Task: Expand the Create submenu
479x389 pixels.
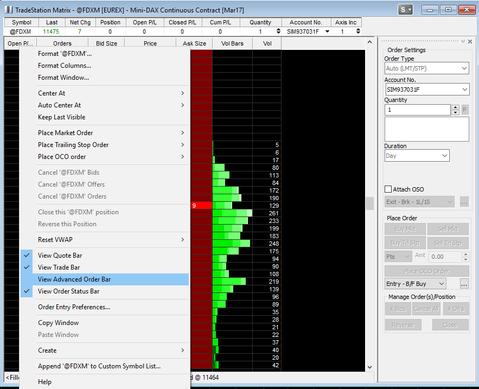Action: (x=104, y=350)
